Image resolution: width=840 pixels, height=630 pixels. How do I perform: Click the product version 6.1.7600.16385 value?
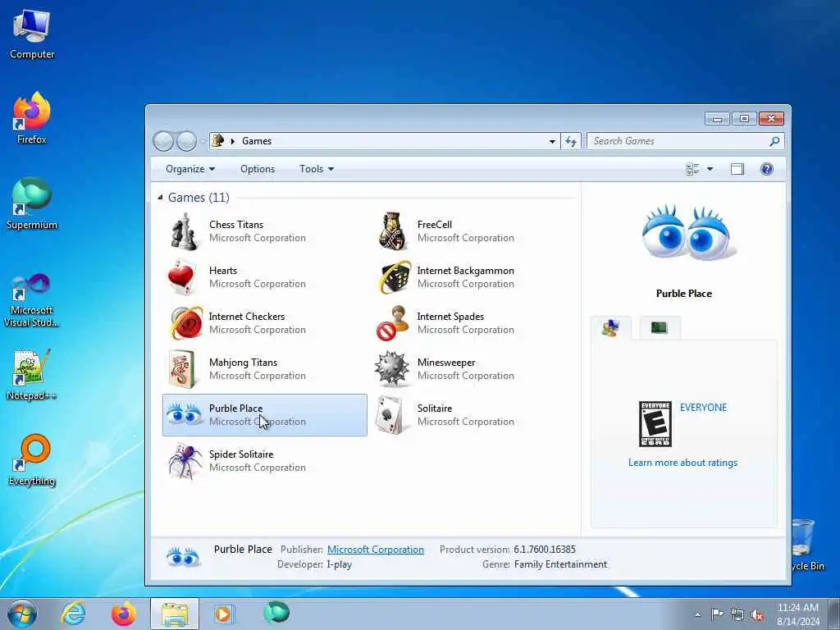point(545,550)
